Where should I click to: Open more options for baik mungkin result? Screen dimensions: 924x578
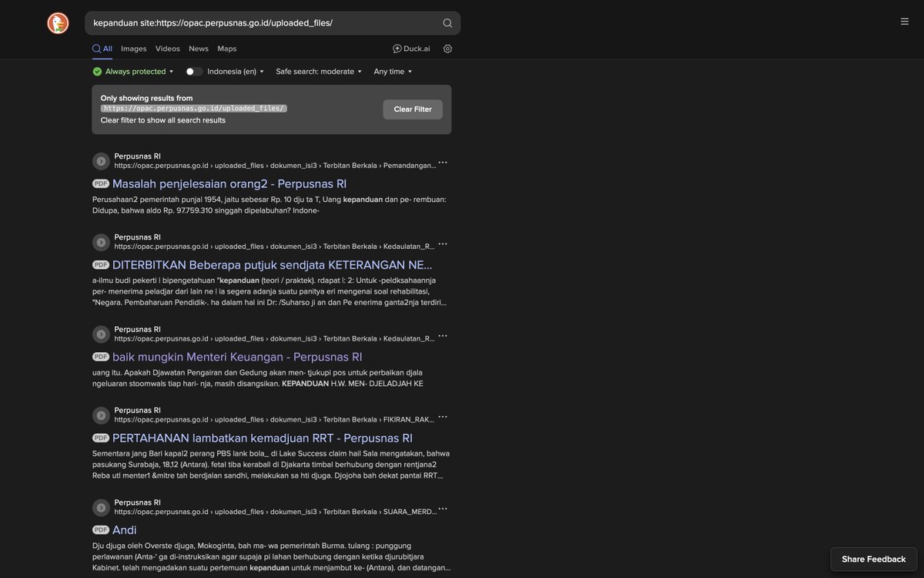click(443, 336)
